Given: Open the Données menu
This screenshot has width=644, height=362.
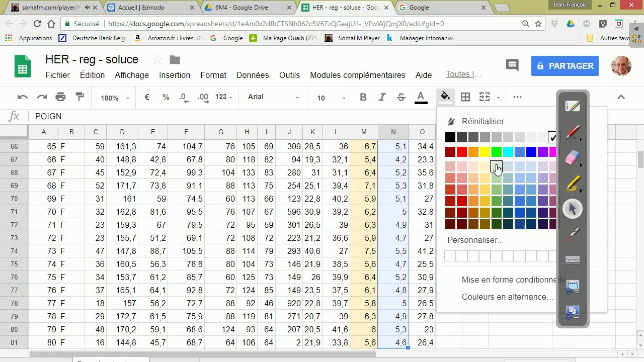Looking at the screenshot, I should point(253,75).
